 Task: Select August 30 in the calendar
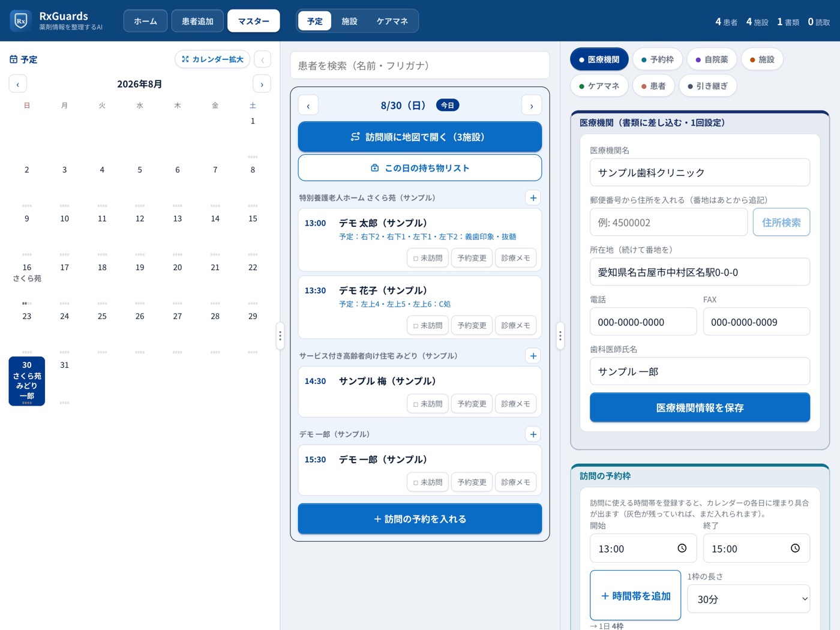(27, 381)
